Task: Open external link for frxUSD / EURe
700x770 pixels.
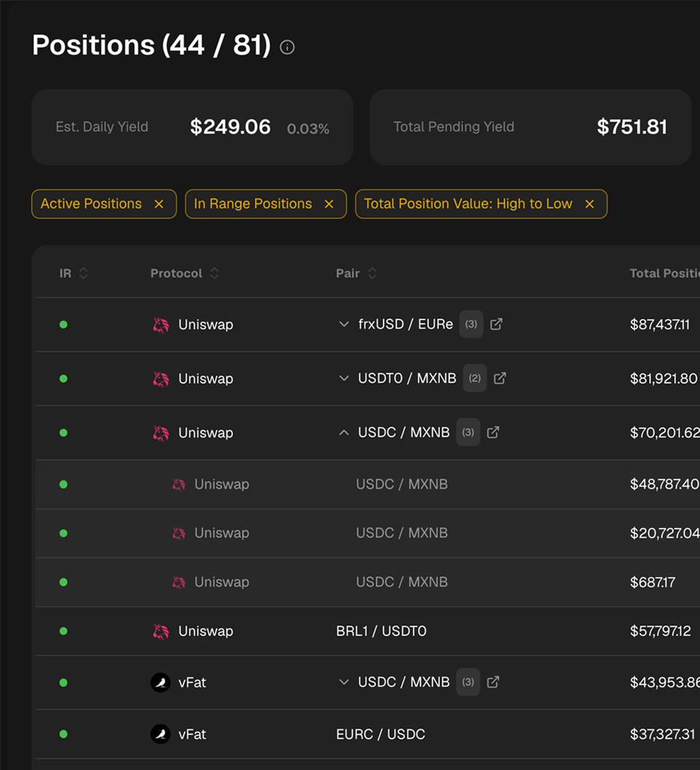Action: coord(496,324)
